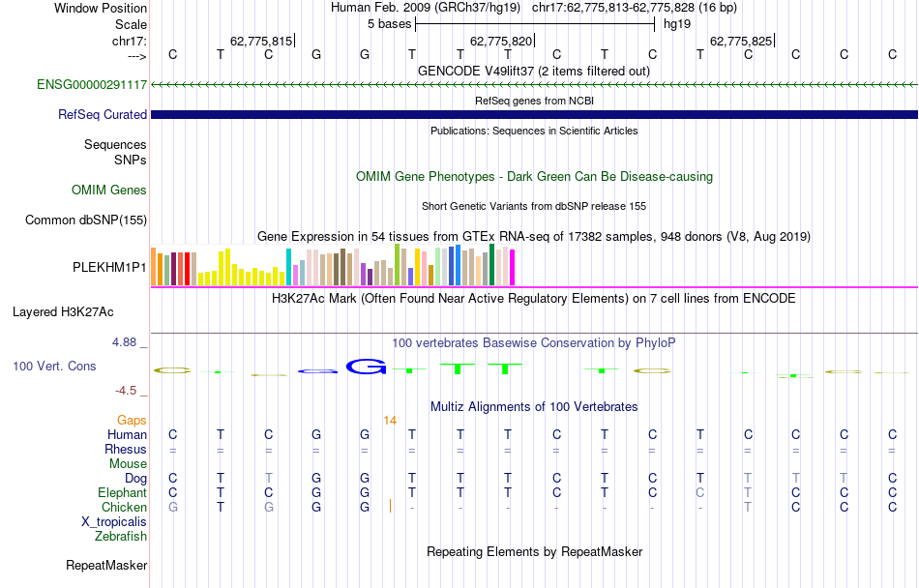Click the cyan bar in GTEx chart
The height and width of the screenshot is (588, 919).
tap(289, 267)
